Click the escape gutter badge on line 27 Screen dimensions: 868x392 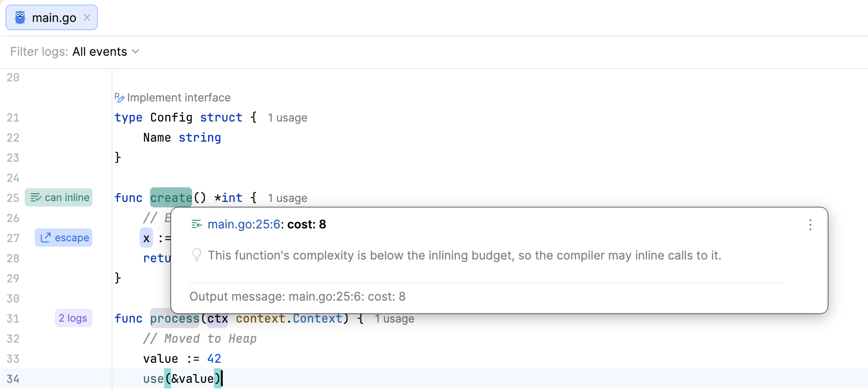click(64, 238)
